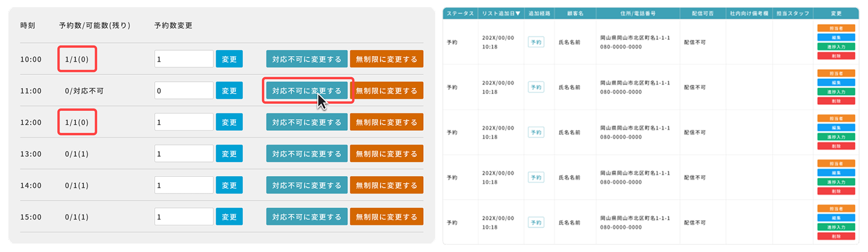Click the 予約 tag in first customer row

535,42
